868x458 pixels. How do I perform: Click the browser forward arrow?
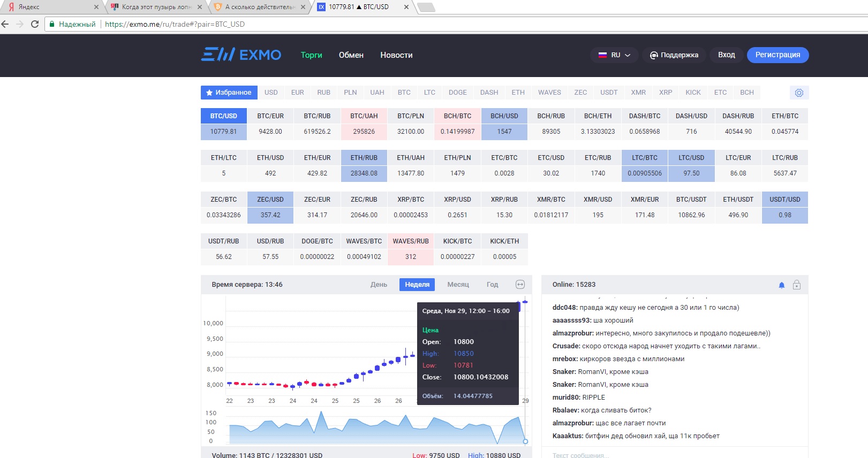point(20,24)
